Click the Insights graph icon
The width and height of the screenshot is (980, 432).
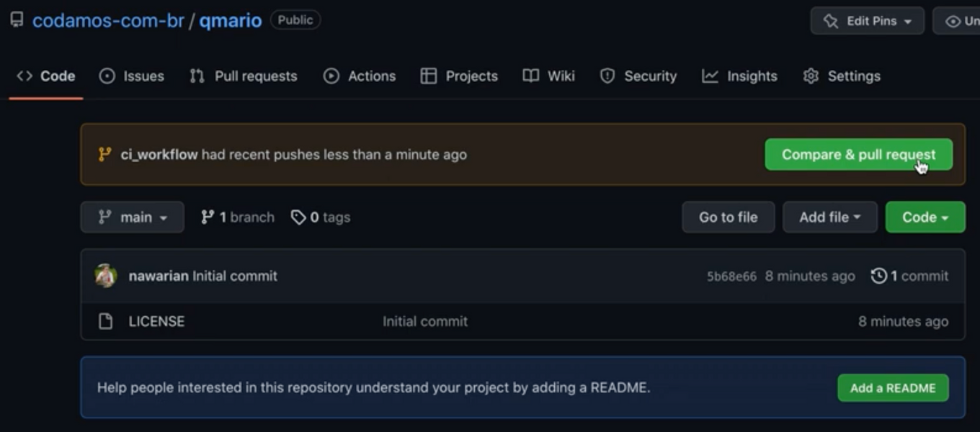[709, 76]
